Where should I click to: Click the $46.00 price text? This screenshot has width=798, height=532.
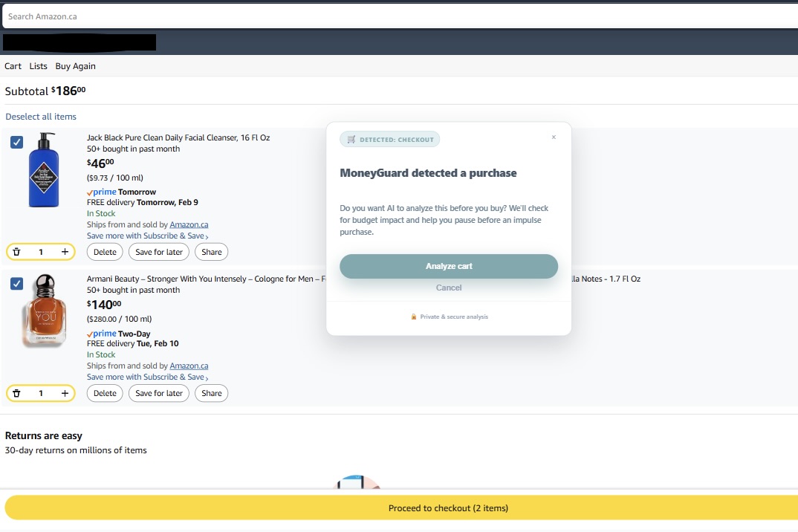[100, 163]
